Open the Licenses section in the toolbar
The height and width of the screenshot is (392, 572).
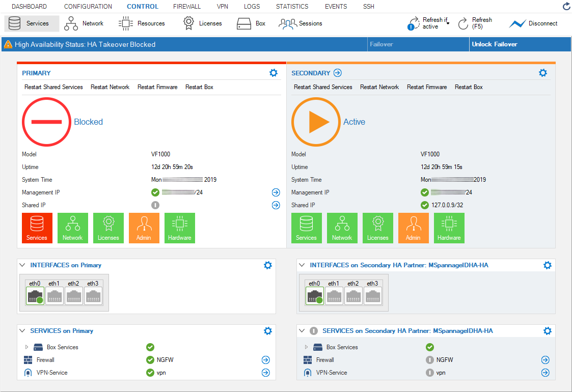(202, 23)
